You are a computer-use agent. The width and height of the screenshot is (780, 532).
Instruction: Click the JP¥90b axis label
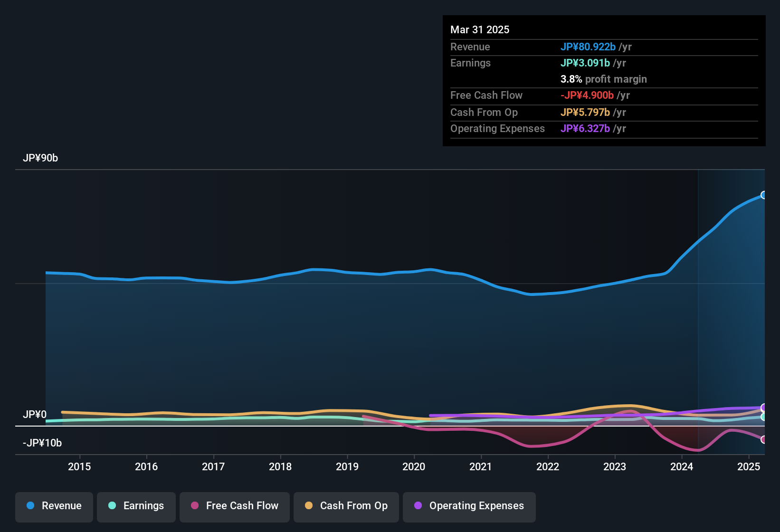pos(41,158)
